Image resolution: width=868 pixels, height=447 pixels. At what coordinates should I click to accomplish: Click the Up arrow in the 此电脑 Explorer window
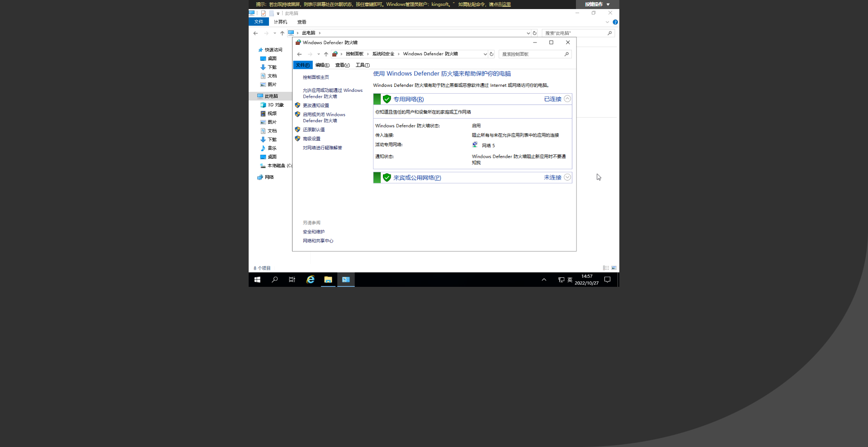(282, 33)
